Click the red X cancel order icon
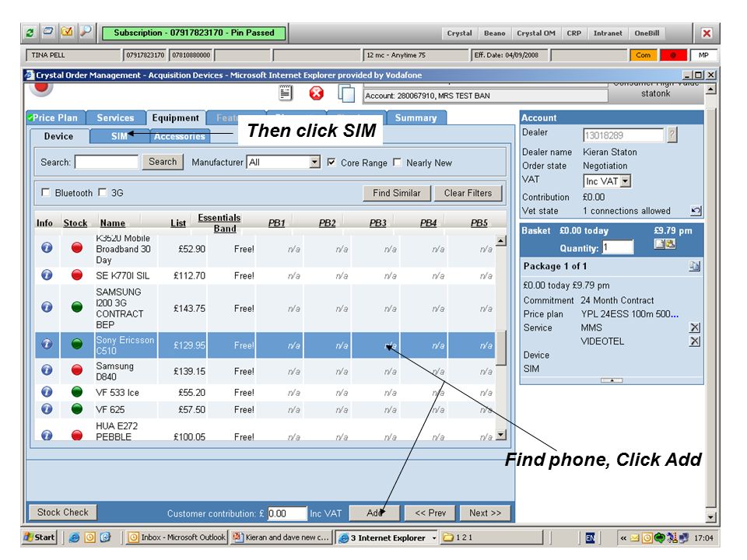Screen dimensions: 747x560 pos(317,93)
